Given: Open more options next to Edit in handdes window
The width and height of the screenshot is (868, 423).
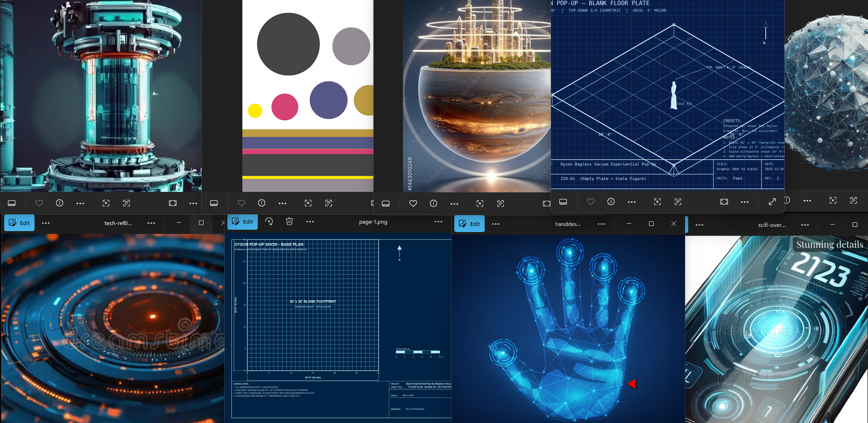Looking at the screenshot, I should click(496, 224).
